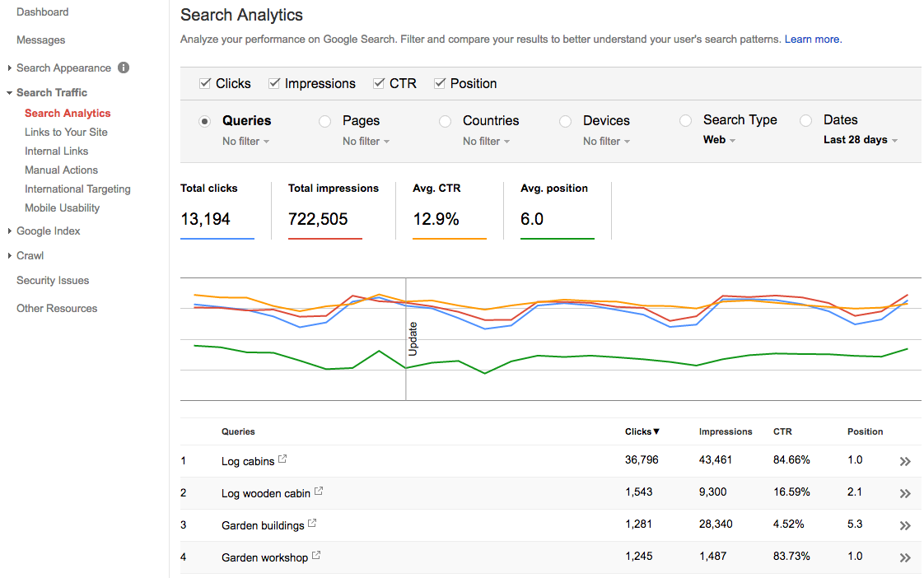Click the Learn more link

[812, 39]
